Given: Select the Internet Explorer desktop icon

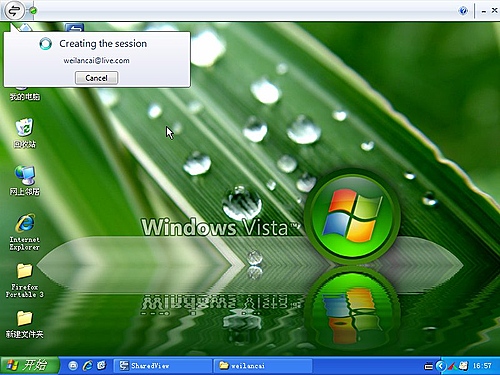Looking at the screenshot, I should tap(25, 223).
